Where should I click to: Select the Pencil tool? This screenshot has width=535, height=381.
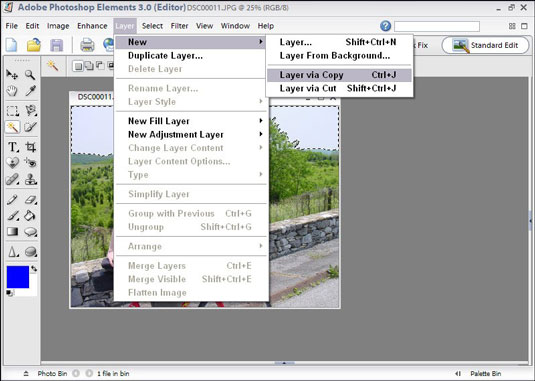(x=12, y=199)
